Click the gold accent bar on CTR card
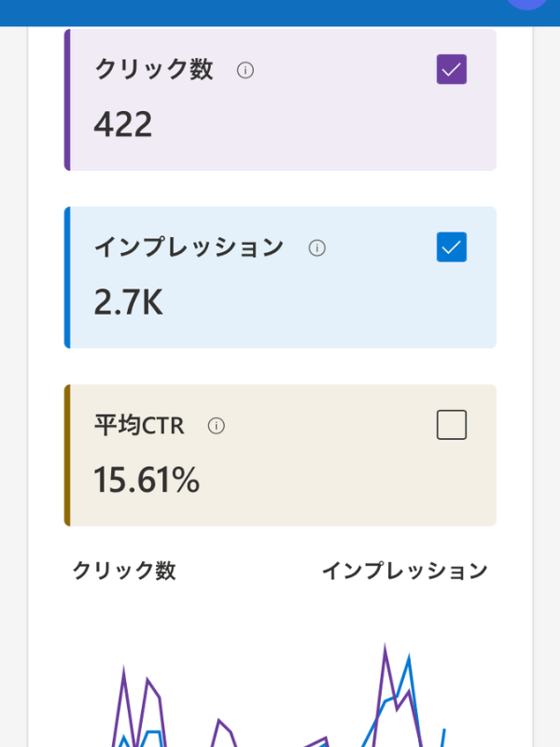 [x=67, y=455]
